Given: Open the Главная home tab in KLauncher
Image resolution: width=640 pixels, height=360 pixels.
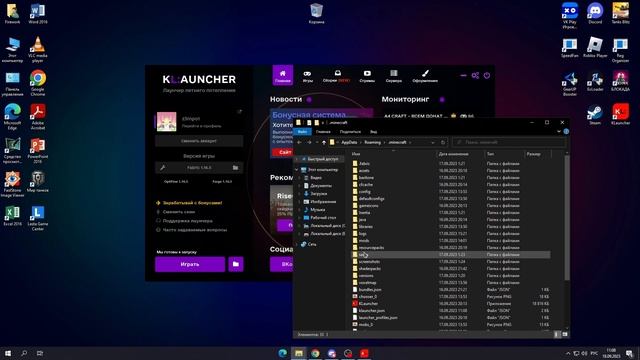Looking at the screenshot, I should [282, 75].
